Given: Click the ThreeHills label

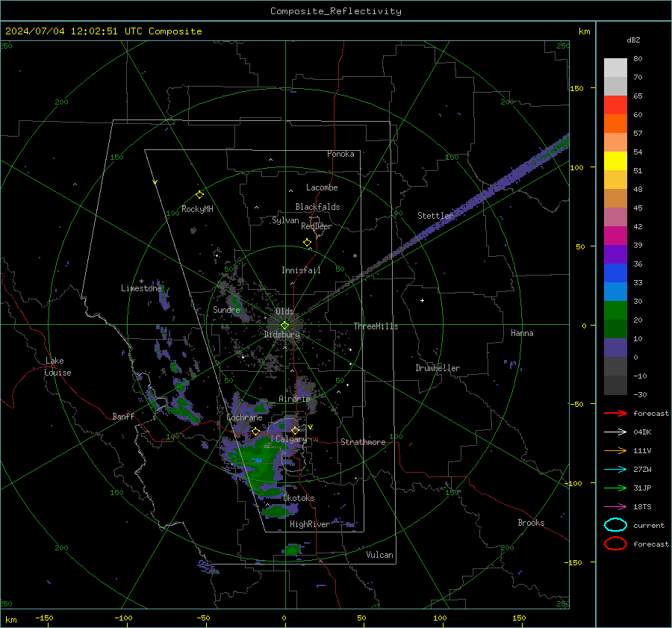Looking at the screenshot, I should (376, 326).
